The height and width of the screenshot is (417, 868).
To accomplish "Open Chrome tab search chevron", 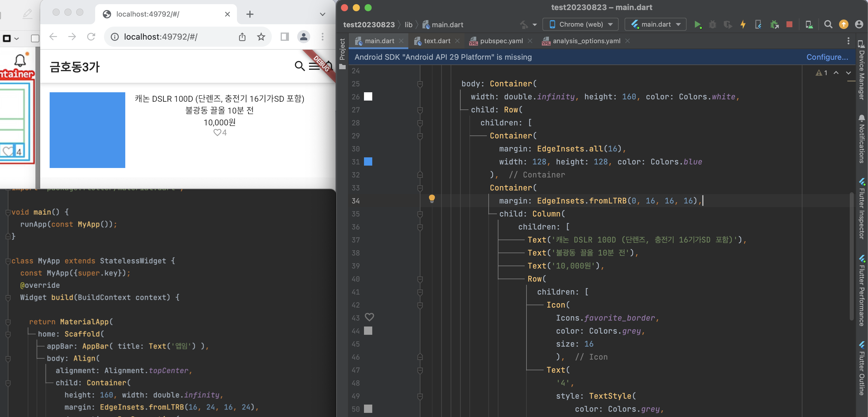I will [322, 14].
